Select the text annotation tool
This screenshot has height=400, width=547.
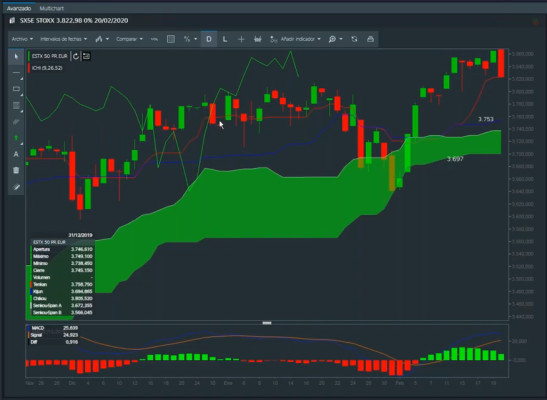click(16, 154)
